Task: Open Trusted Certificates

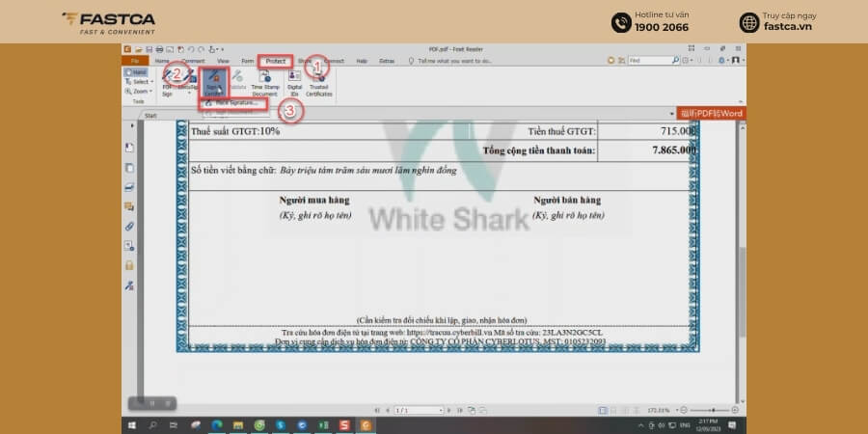Action: [319, 84]
